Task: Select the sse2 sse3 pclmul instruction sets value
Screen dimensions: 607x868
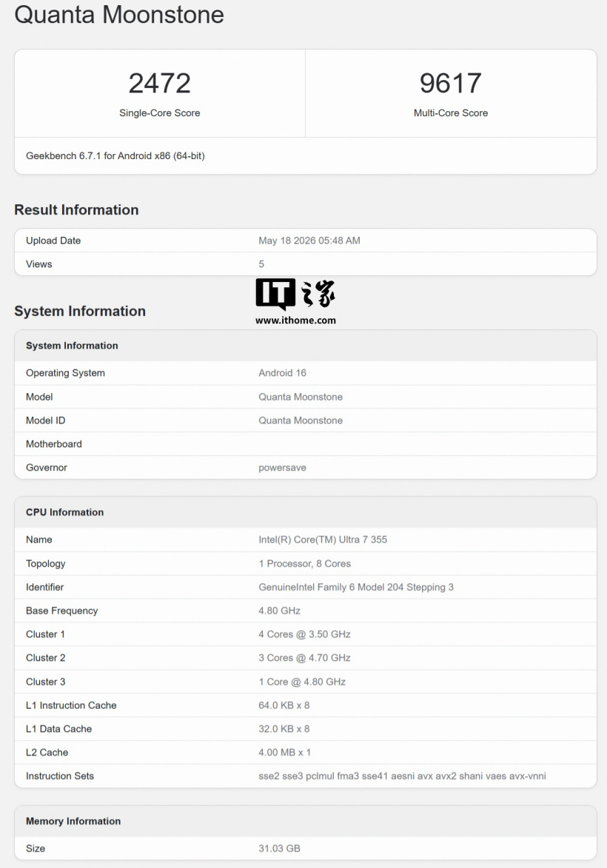Action: 402,776
